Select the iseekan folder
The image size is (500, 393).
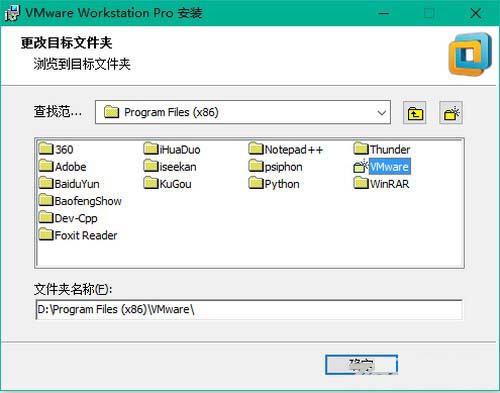170,166
